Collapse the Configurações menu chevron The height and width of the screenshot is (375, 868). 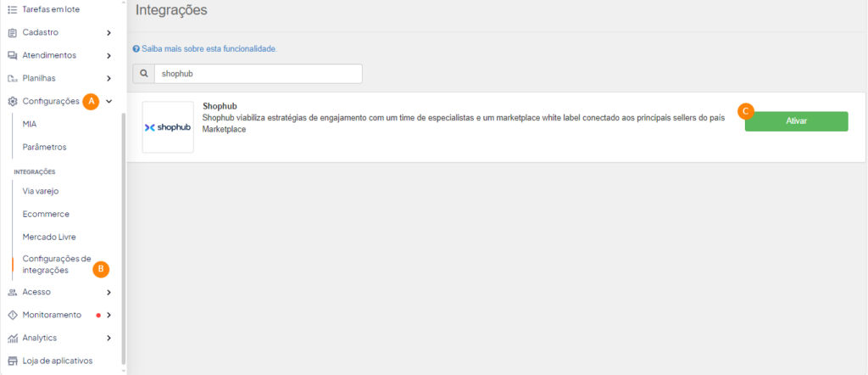click(x=109, y=101)
